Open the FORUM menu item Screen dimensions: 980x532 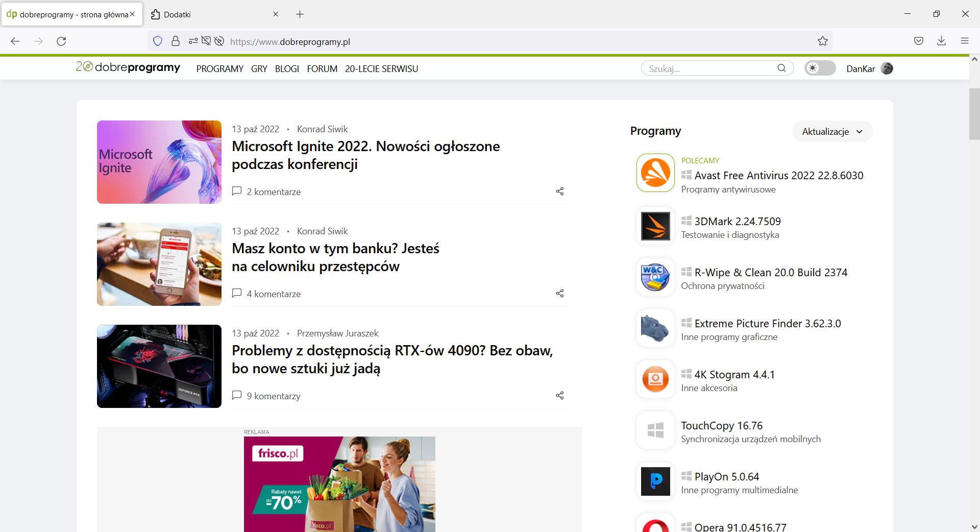point(322,68)
